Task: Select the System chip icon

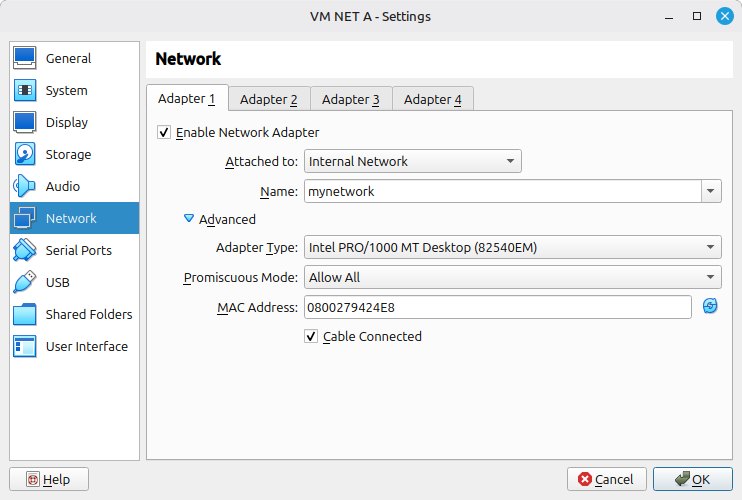Action: [x=25, y=91]
